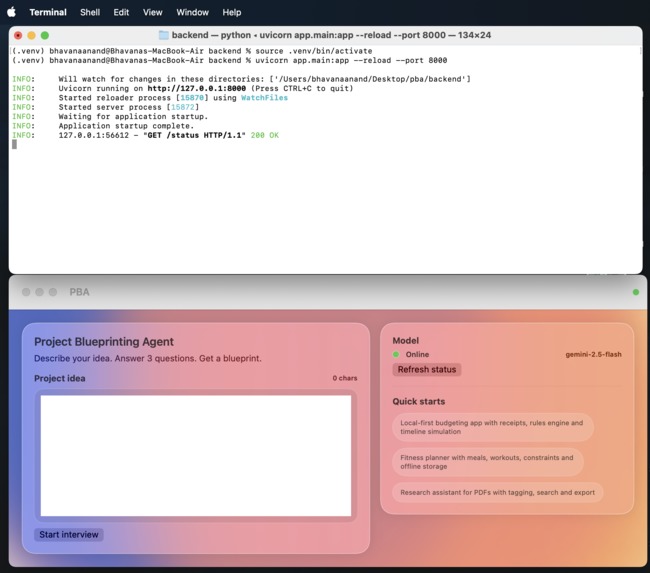Screen dimensions: 650x573
Task: Click the reloader process ID 15870
Action: 192,98
